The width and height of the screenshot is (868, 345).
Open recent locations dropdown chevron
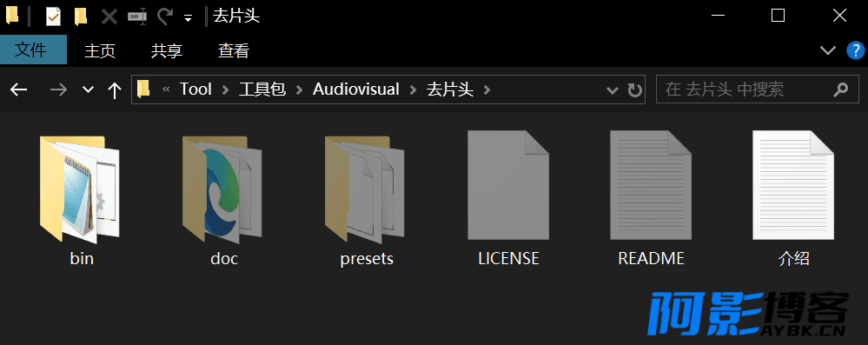[x=88, y=90]
